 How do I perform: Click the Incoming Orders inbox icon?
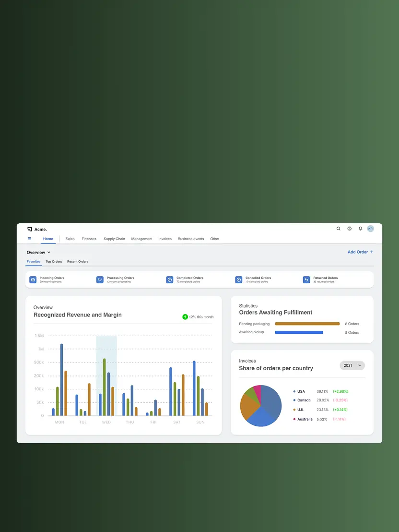(x=33, y=279)
